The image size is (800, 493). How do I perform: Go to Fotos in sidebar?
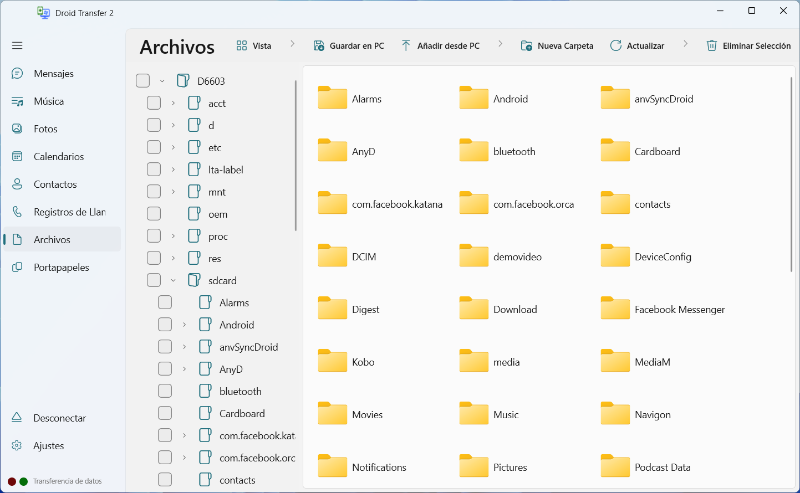62,129
